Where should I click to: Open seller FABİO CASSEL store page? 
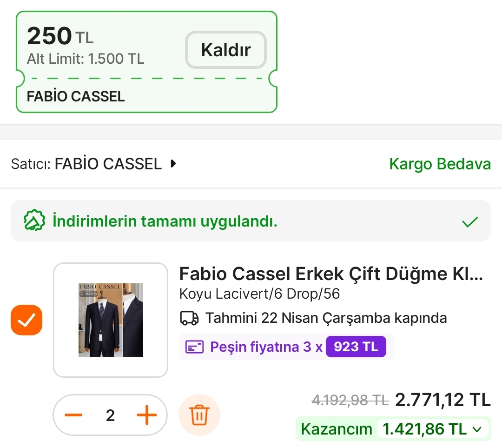108,164
